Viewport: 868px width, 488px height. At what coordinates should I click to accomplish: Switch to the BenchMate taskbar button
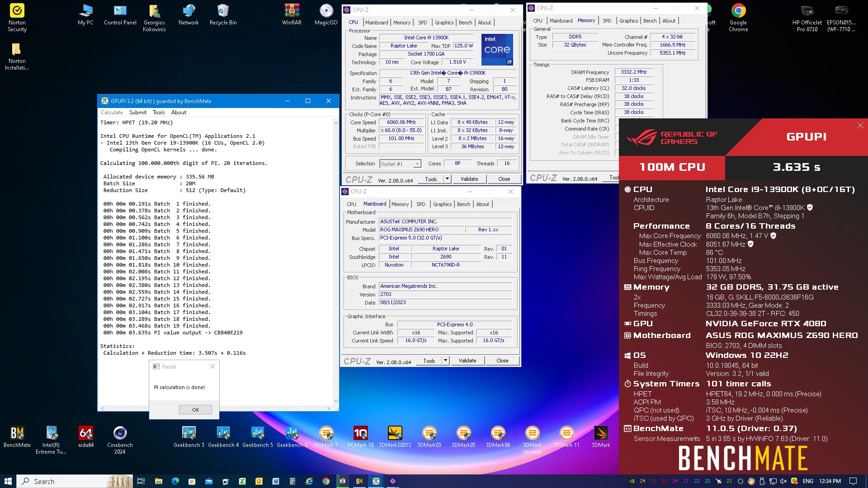(359, 481)
